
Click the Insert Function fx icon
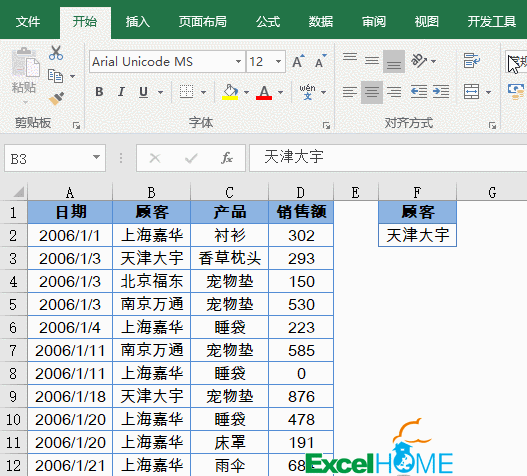tap(227, 158)
